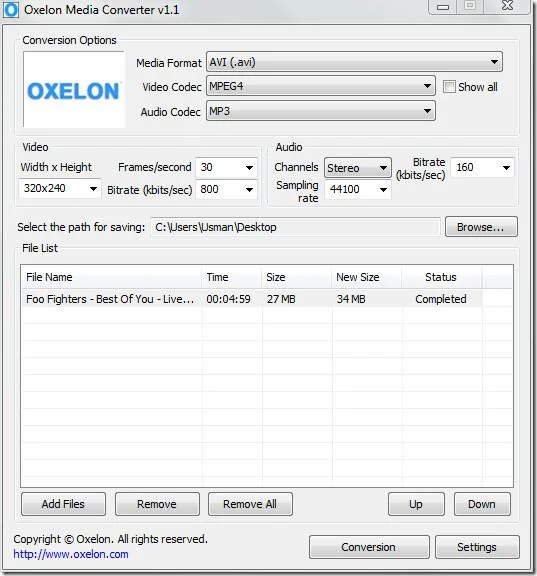Screen dimensions: 537x576
Task: Click the Remove button
Action: [x=157, y=504]
